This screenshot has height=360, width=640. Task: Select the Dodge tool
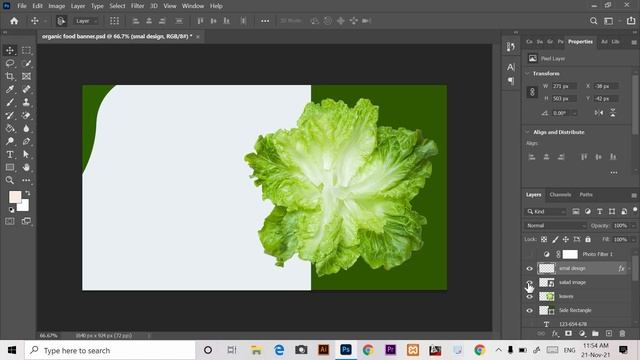(x=10, y=142)
